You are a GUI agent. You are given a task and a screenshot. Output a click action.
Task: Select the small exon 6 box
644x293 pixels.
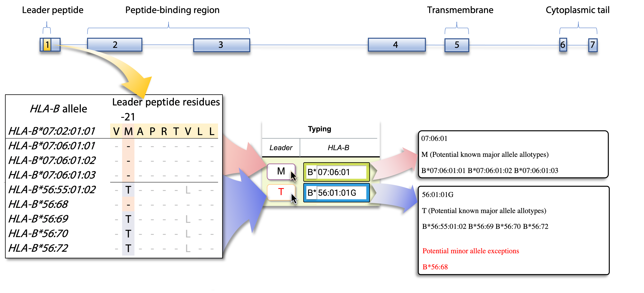coord(563,45)
